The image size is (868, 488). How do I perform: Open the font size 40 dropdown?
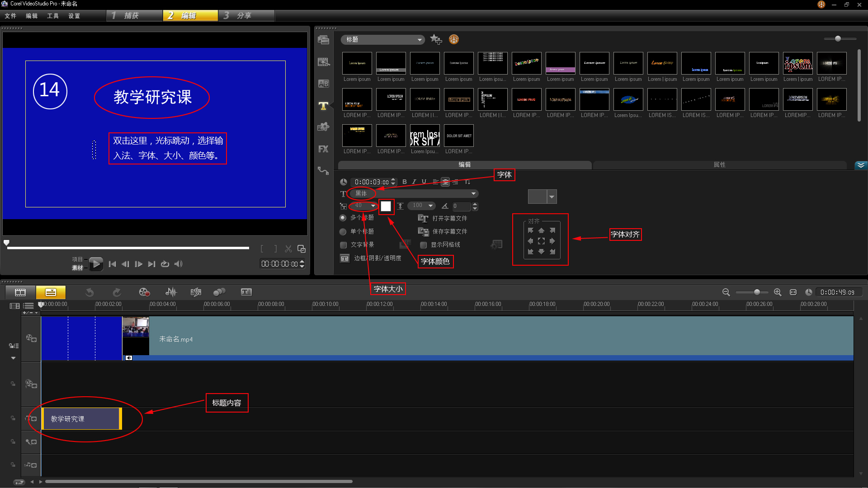(x=373, y=206)
